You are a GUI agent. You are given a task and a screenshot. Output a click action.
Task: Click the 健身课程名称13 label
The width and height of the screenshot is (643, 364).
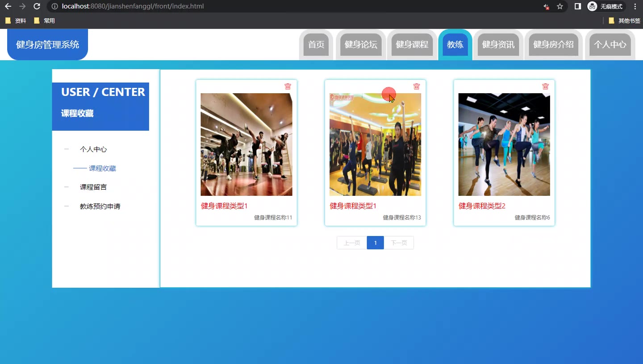[x=402, y=218]
